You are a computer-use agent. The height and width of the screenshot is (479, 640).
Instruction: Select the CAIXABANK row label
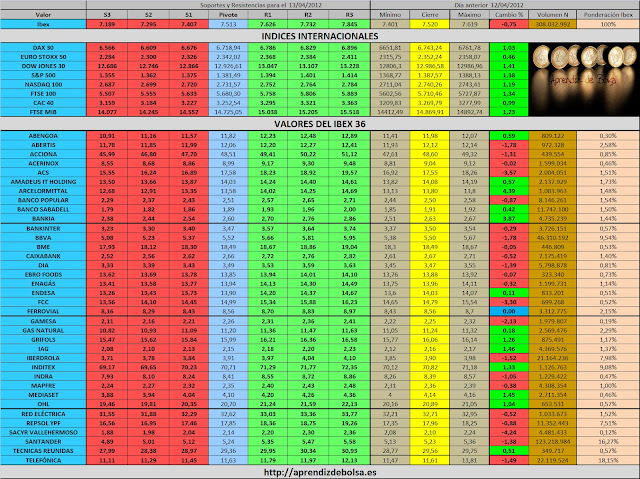(43, 256)
